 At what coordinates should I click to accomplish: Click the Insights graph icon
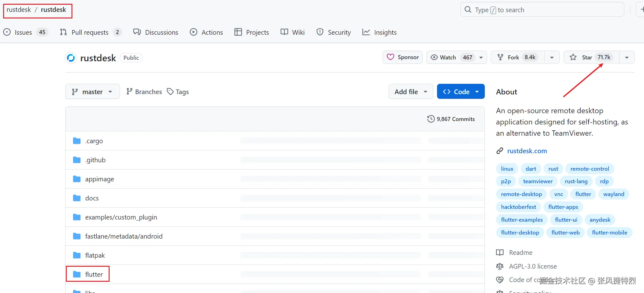click(366, 32)
